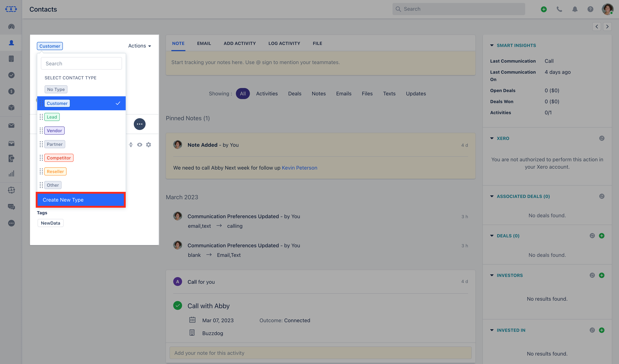Toggle Call with Abby completed checkmark
This screenshot has height=364, width=619.
click(x=178, y=306)
